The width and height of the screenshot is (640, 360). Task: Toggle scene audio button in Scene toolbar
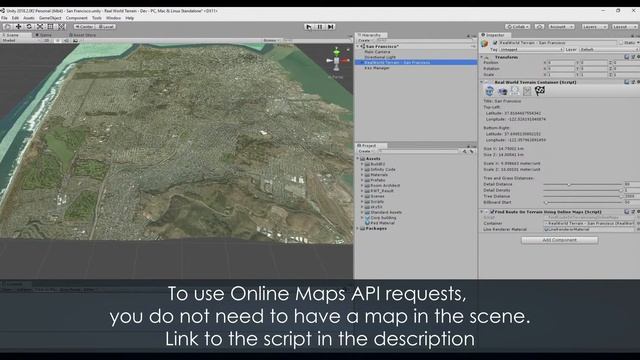coord(67,41)
